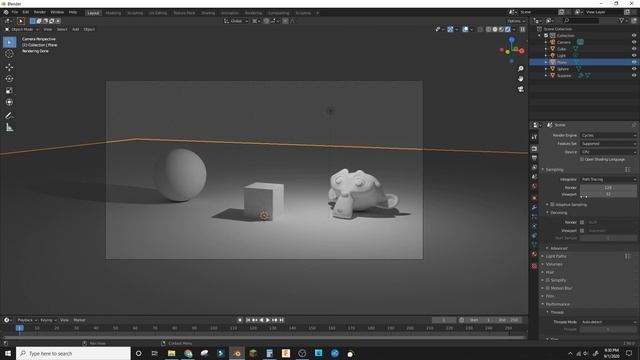
Task: Open the Texture properties tab icon
Action: tap(534, 266)
